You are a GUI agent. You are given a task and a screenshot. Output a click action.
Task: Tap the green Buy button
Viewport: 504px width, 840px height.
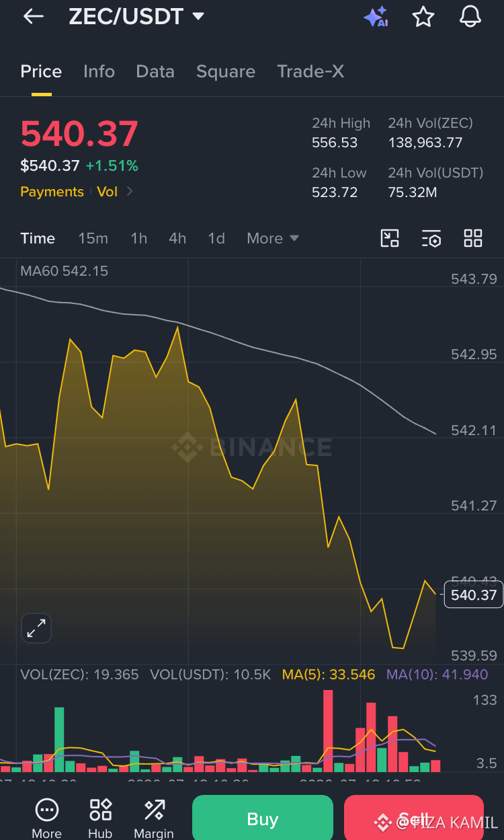tap(263, 818)
